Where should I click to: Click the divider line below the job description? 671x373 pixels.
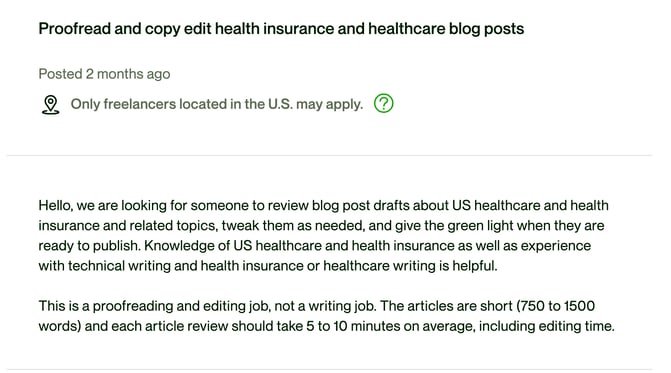tap(330, 369)
